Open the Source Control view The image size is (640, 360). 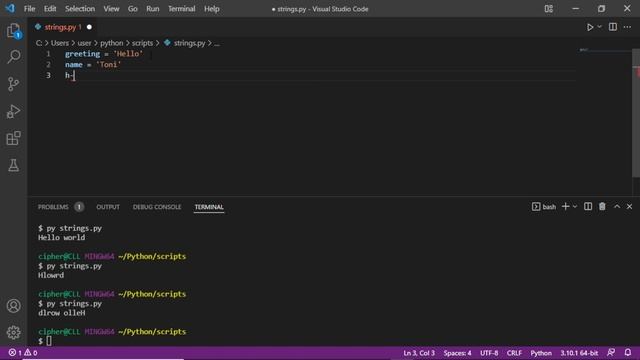click(13, 84)
